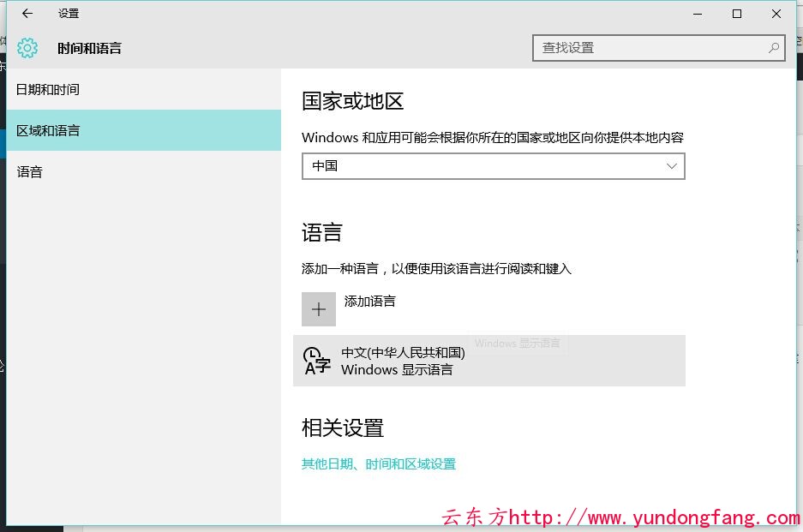This screenshot has height=532, width=803.
Task: Switch to the 语音 section
Action: point(144,172)
